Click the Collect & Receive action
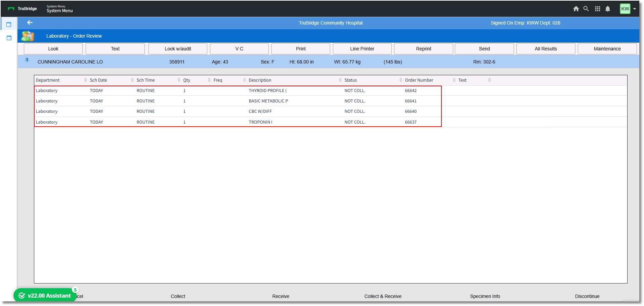Image resolution: width=644 pixels, height=306 pixels. (x=383, y=296)
